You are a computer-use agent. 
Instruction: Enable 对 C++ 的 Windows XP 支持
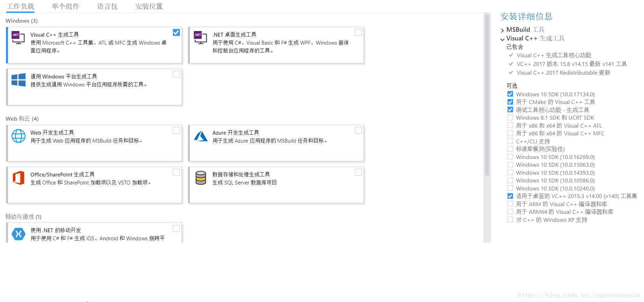pyautogui.click(x=510, y=219)
